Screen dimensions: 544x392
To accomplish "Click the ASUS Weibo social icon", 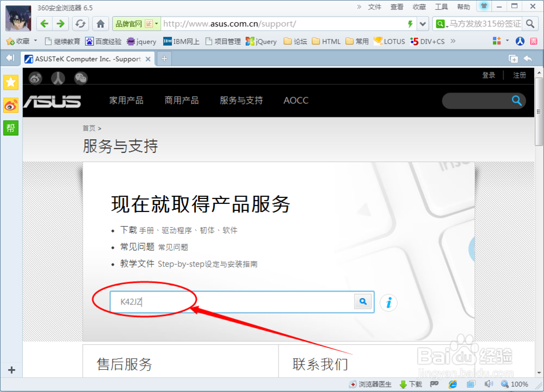I will [x=35, y=78].
